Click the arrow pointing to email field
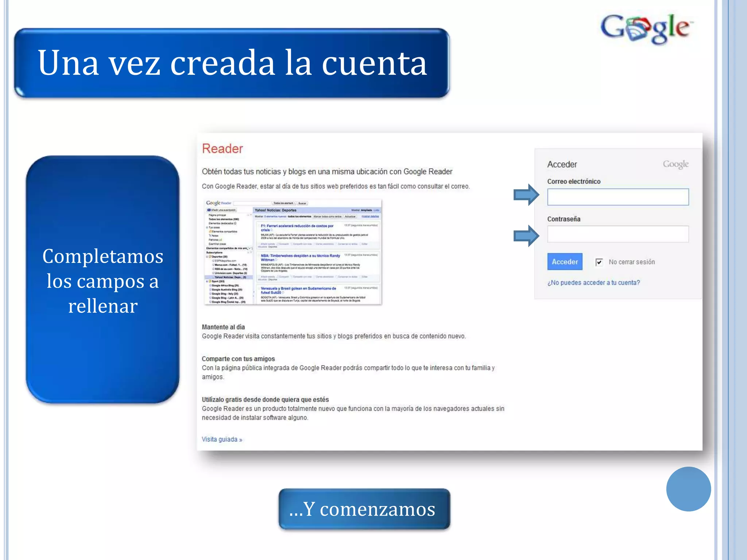This screenshot has height=560, width=747. (x=526, y=195)
